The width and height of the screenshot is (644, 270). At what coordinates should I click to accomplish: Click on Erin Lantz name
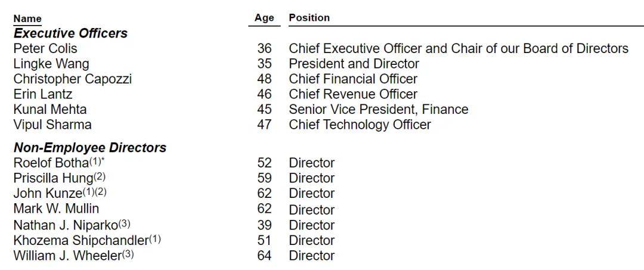[43, 94]
